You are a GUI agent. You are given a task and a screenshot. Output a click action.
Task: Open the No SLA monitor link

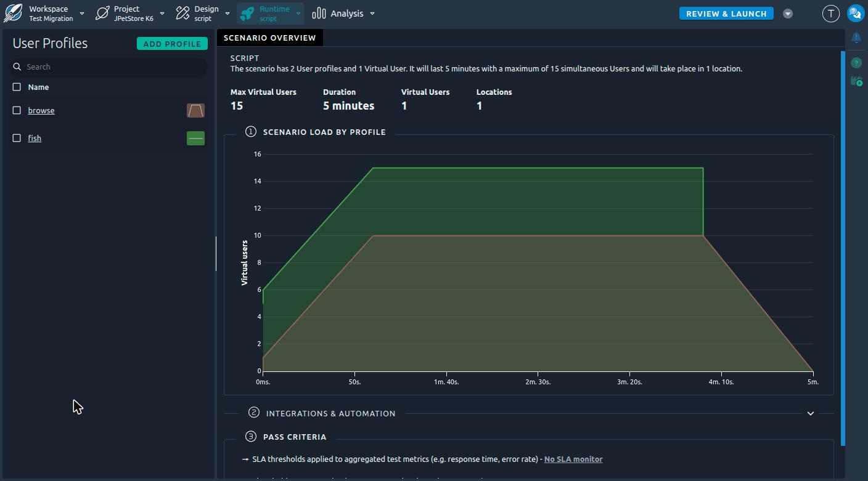[x=573, y=459]
